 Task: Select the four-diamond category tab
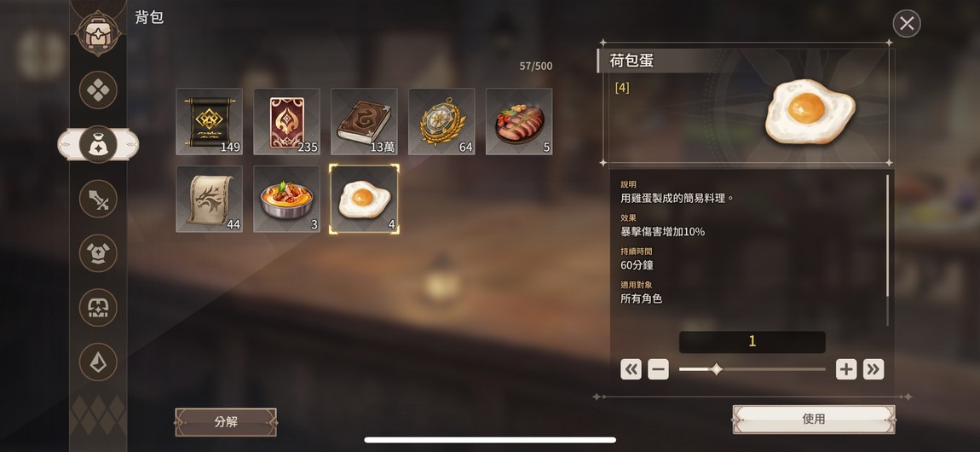point(98,90)
